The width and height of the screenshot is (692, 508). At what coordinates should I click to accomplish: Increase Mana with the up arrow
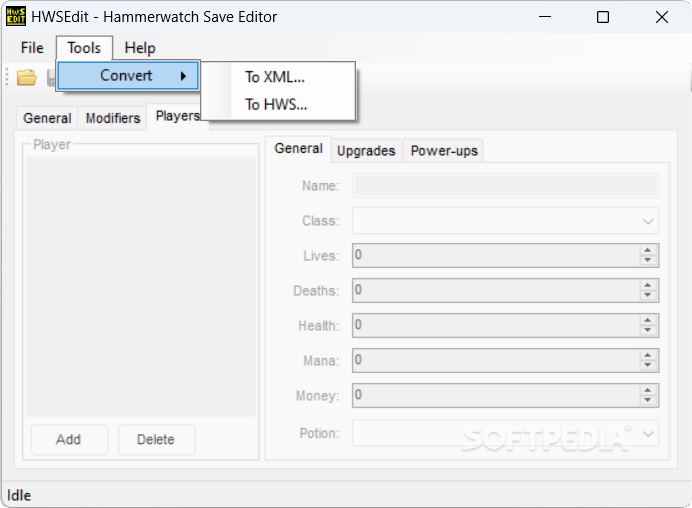(x=647, y=355)
